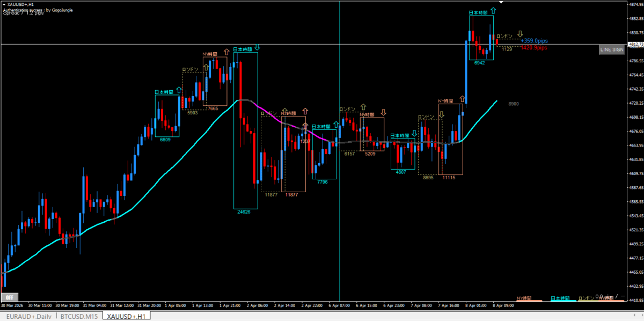Click the LINE SIGN button

point(612,49)
